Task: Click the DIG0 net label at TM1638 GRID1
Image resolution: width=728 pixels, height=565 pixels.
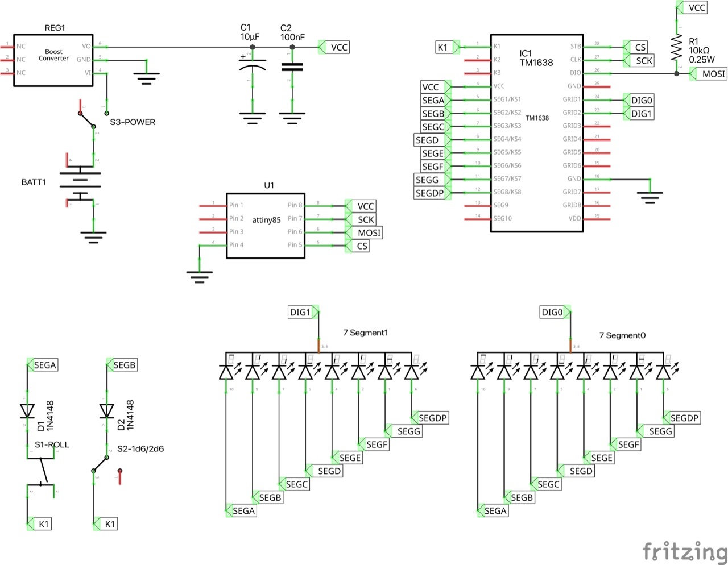Action: [639, 100]
